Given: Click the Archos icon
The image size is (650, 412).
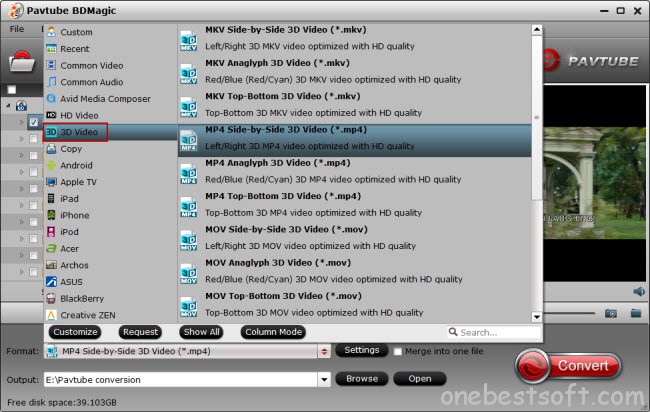Looking at the screenshot, I should [x=51, y=265].
